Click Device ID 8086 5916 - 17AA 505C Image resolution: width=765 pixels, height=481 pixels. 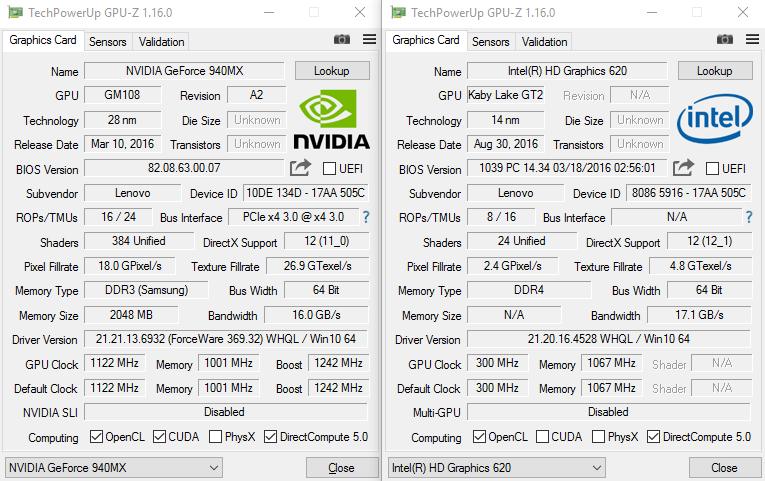689,193
